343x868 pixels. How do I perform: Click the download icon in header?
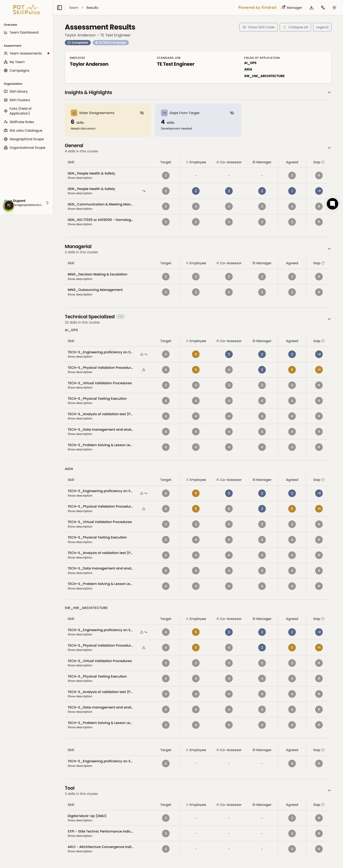click(x=311, y=7)
